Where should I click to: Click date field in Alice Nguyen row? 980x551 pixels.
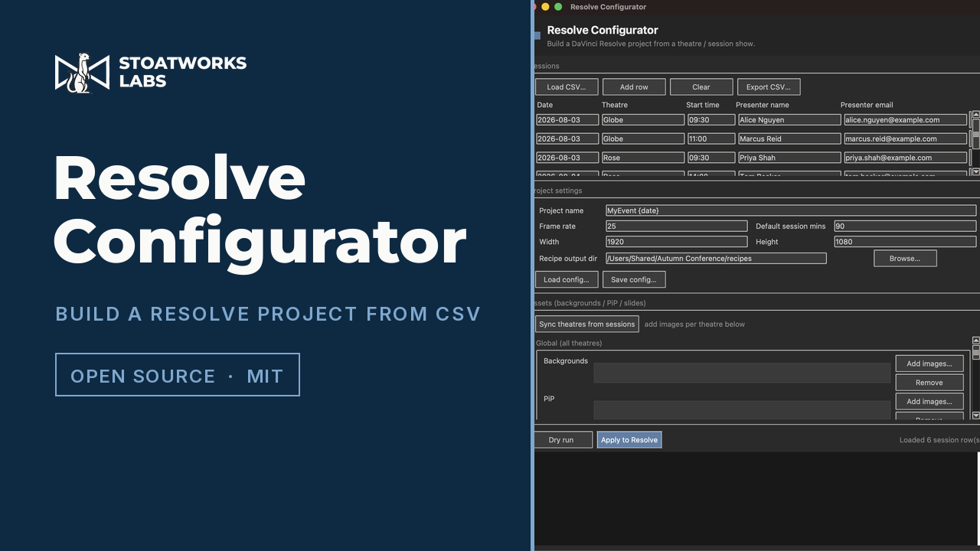pyautogui.click(x=567, y=120)
